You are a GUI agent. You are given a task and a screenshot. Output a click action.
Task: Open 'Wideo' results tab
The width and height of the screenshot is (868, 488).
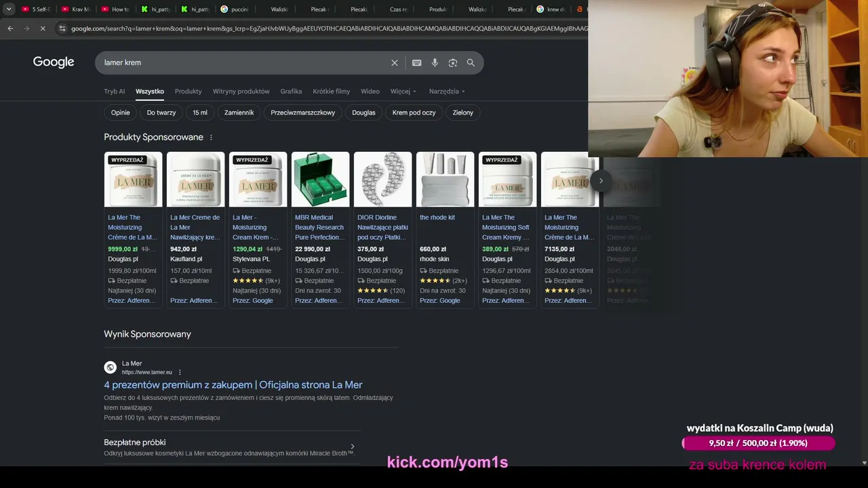(x=370, y=91)
